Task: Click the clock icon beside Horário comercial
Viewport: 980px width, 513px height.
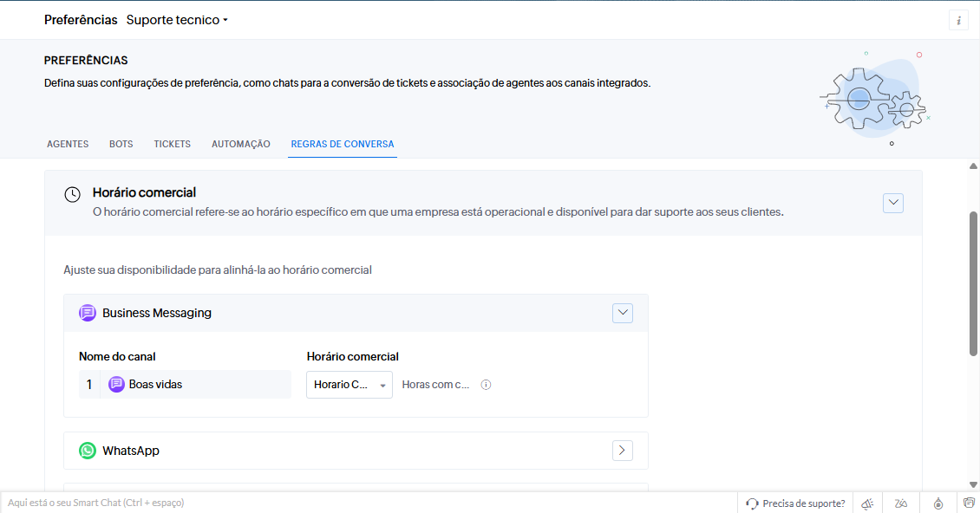Action: click(x=73, y=194)
